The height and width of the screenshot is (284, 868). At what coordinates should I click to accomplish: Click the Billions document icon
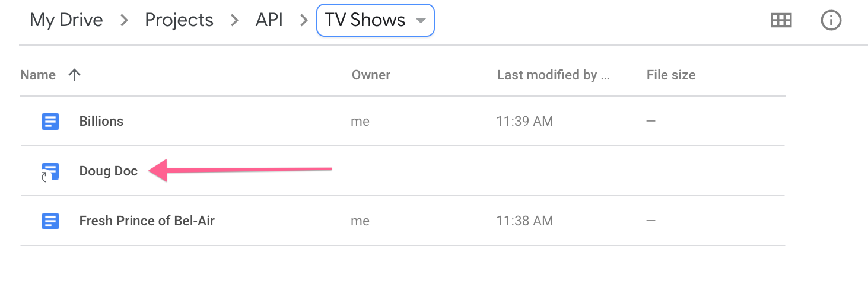point(50,122)
